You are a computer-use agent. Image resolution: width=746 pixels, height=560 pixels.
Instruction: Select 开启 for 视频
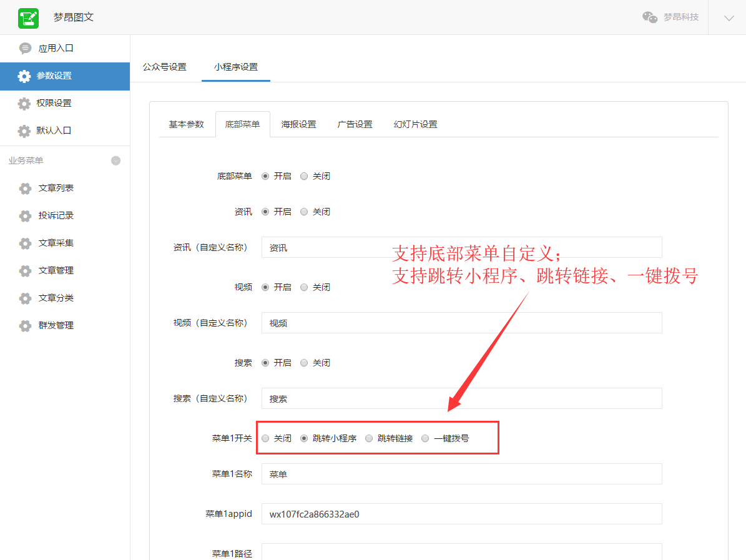[265, 287]
